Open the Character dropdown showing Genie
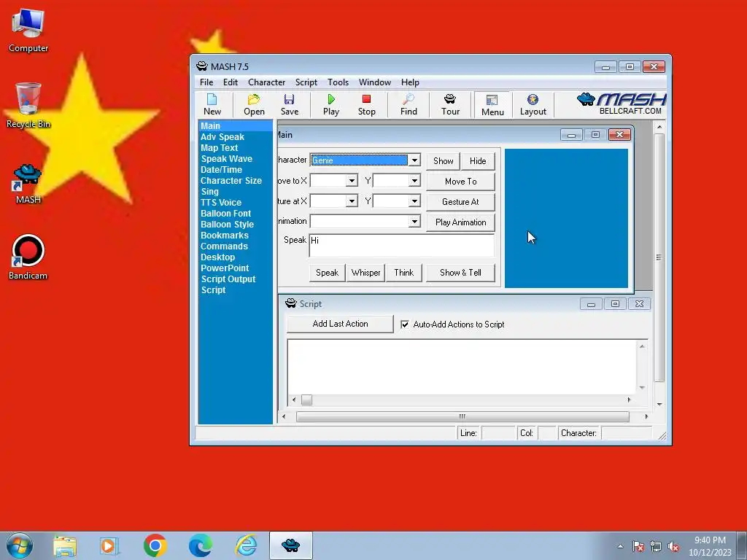 pos(414,160)
